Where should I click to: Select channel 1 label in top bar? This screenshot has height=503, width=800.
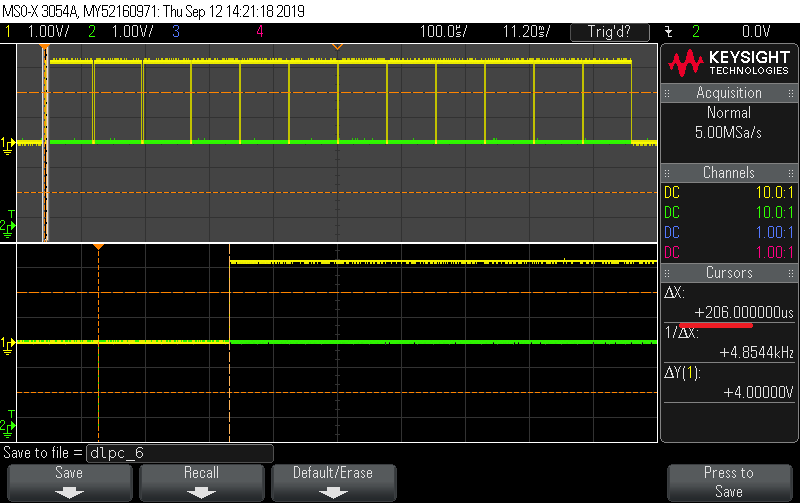pos(8,32)
